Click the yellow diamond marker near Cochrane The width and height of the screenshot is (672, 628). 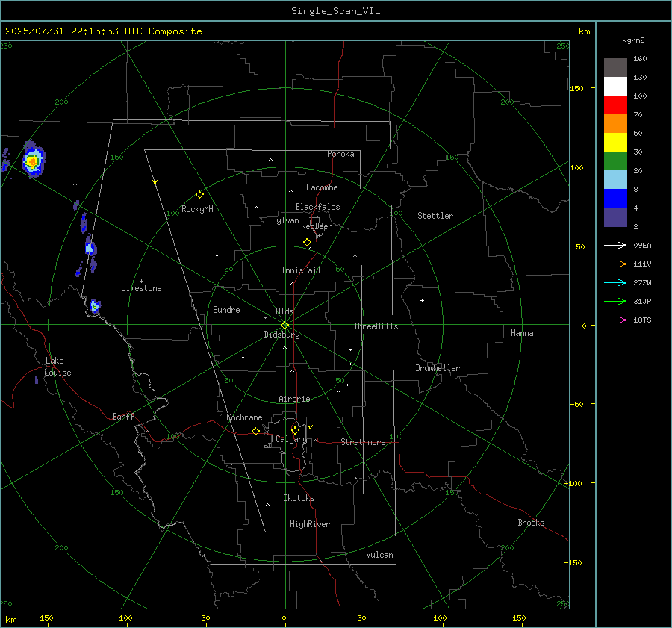(x=255, y=432)
